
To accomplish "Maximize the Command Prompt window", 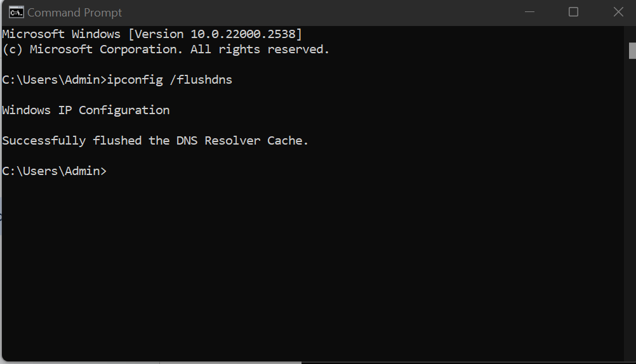I will coord(573,12).
